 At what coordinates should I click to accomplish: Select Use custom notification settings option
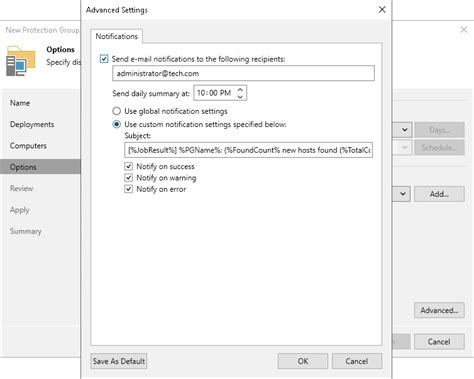pyautogui.click(x=116, y=124)
